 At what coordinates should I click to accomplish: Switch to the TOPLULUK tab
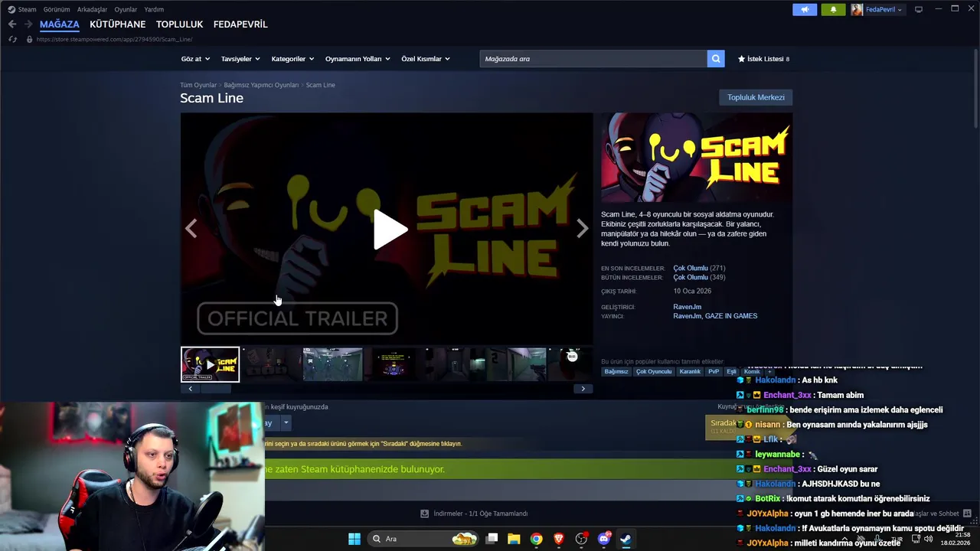179,24
